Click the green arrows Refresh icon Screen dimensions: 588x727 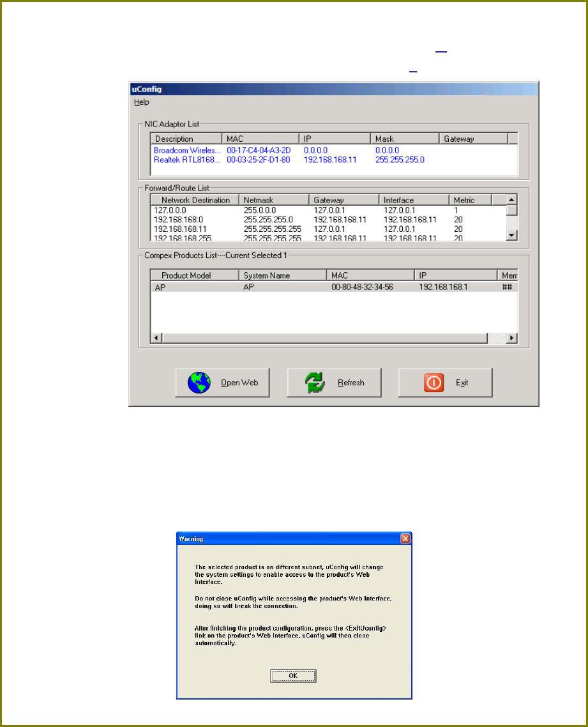point(315,383)
